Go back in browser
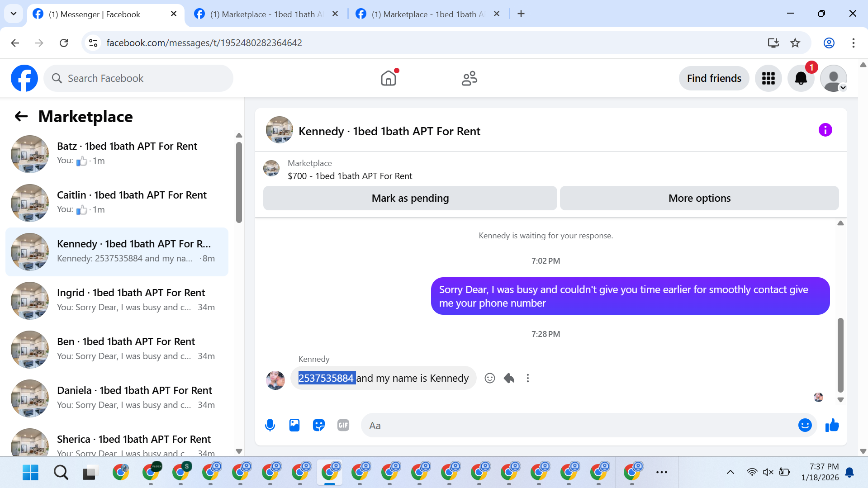Image resolution: width=868 pixels, height=488 pixels. coord(15,43)
